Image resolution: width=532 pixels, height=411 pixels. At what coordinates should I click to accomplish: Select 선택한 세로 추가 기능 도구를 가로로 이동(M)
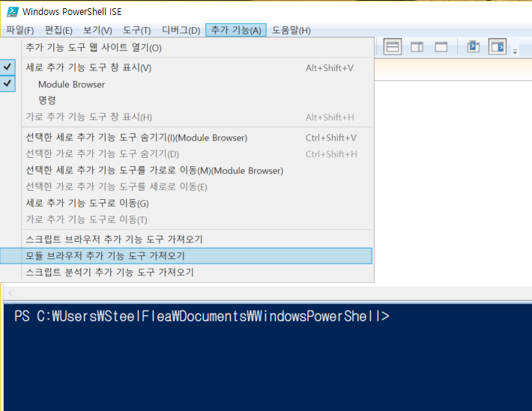(x=187, y=170)
